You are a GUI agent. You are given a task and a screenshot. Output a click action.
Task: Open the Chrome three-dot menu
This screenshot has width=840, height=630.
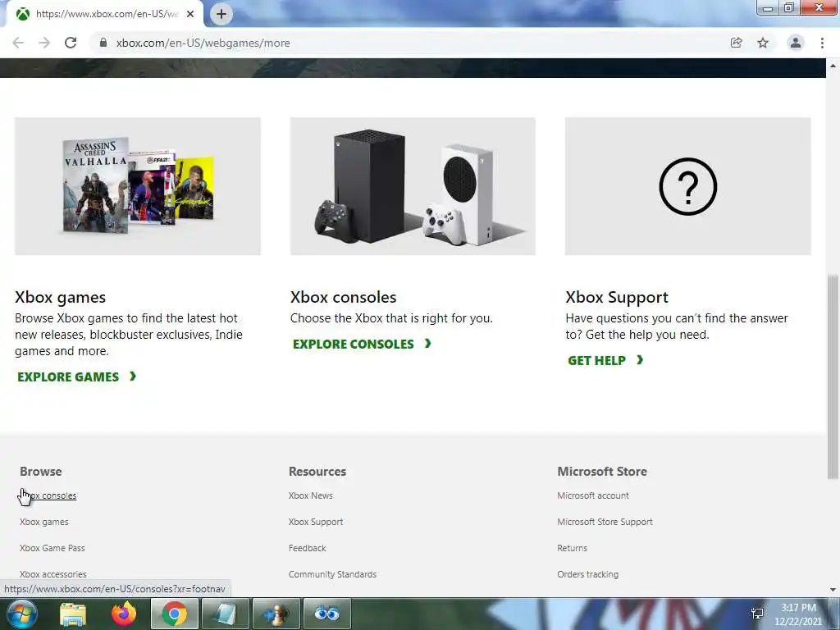tap(822, 43)
